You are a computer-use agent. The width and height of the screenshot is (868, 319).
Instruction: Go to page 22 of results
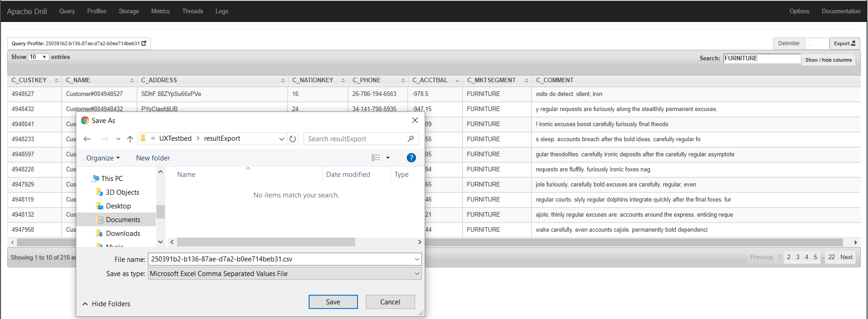831,257
